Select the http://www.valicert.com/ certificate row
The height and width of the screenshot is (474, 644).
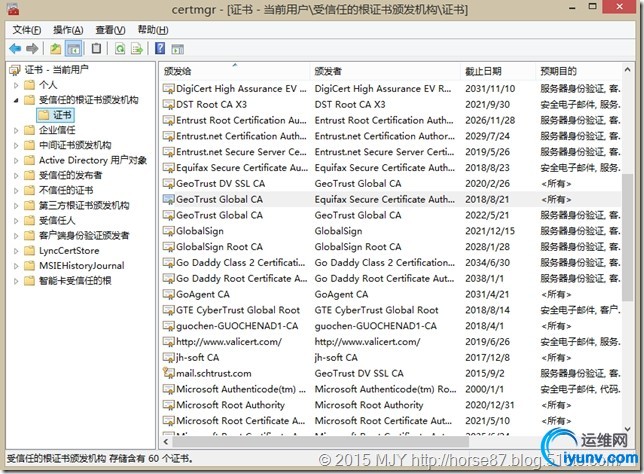point(391,341)
